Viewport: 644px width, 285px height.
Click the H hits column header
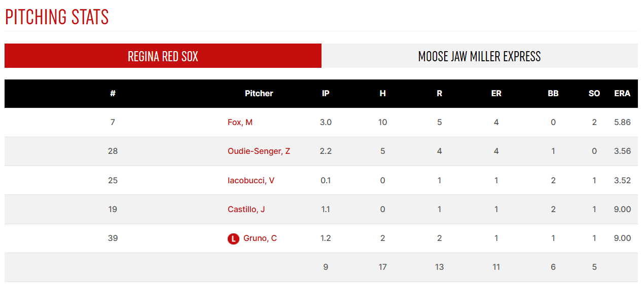tap(383, 94)
